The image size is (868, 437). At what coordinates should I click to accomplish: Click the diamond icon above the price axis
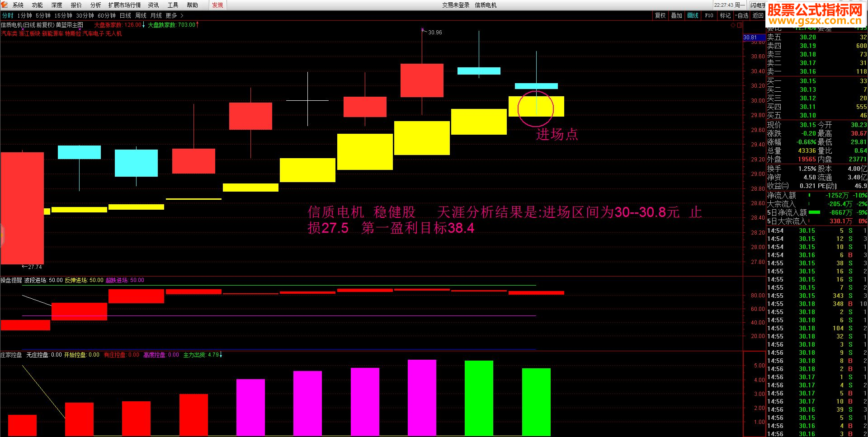point(733,25)
